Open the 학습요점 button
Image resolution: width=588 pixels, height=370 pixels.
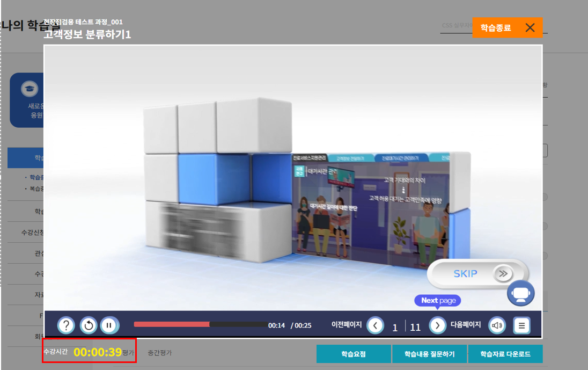(354, 354)
